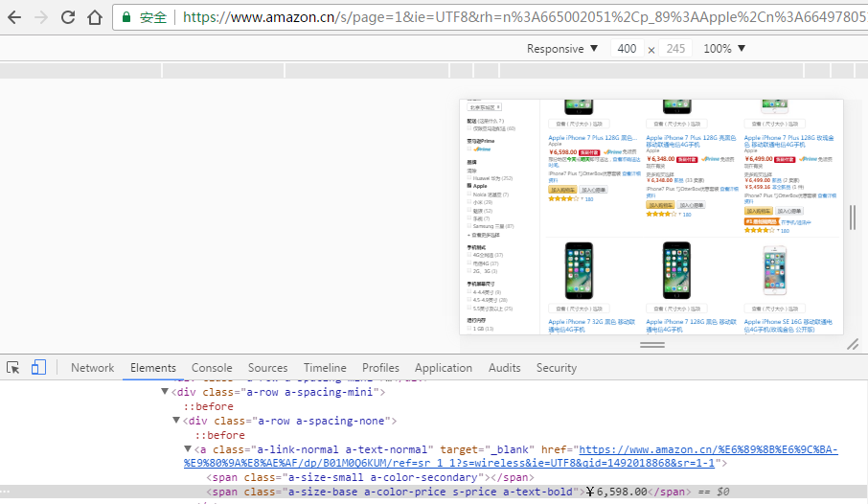
Task: Click the ¥6,348.00 price on the page
Action: (661, 159)
